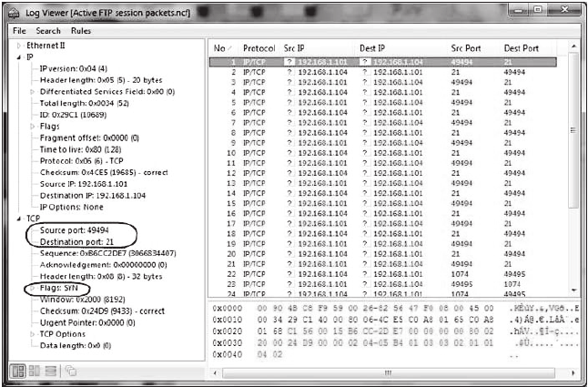The image size is (588, 387).
Task: Open the Search menu
Action: tap(48, 31)
